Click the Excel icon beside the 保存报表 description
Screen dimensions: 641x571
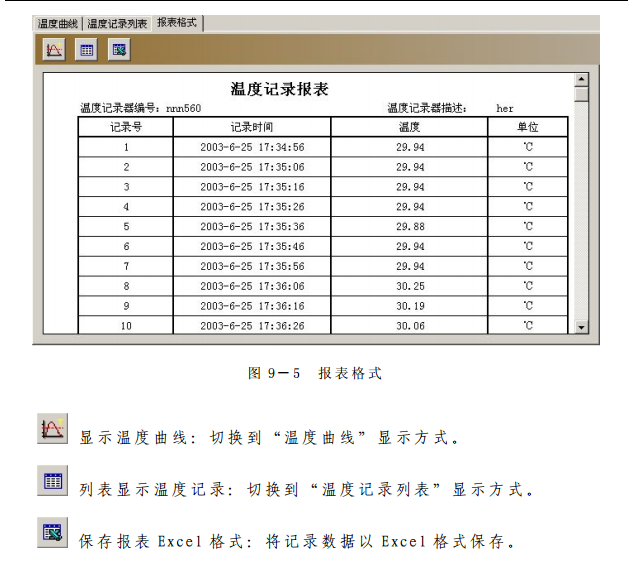(x=52, y=533)
